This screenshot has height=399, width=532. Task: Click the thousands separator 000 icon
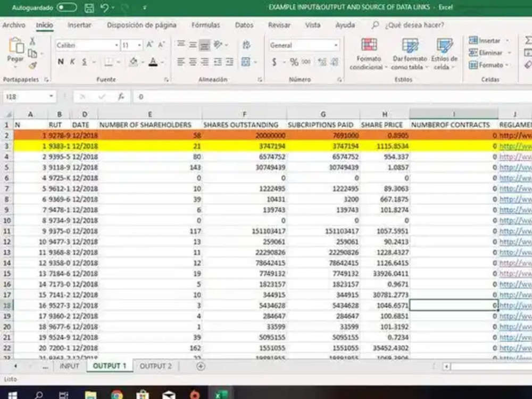(306, 62)
